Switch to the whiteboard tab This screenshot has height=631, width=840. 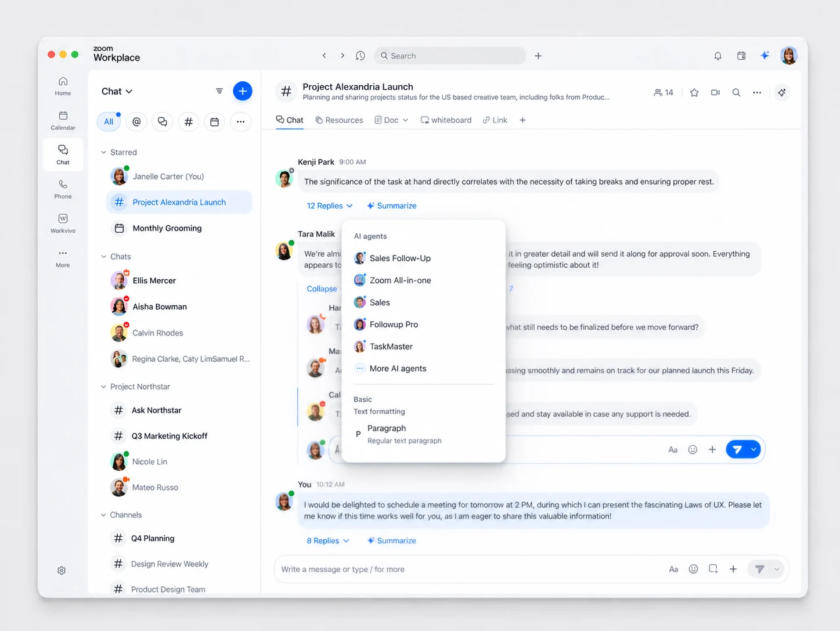click(x=446, y=120)
